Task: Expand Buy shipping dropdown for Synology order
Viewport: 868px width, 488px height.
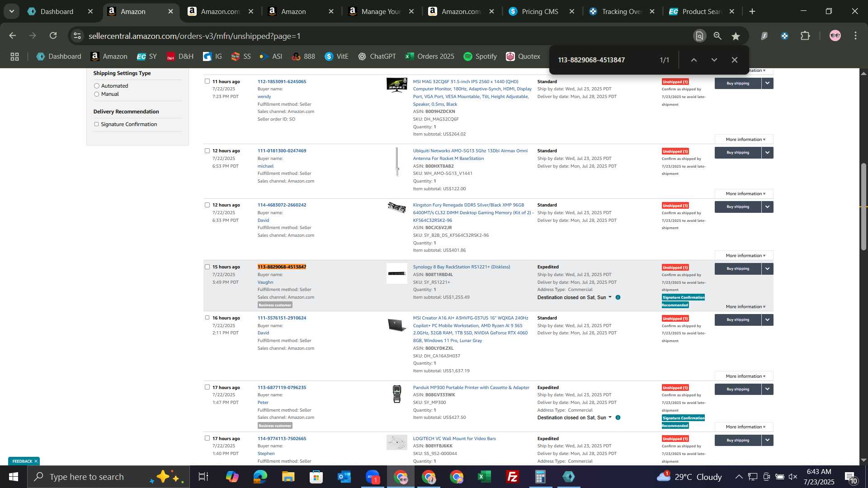Action: pyautogui.click(x=767, y=269)
